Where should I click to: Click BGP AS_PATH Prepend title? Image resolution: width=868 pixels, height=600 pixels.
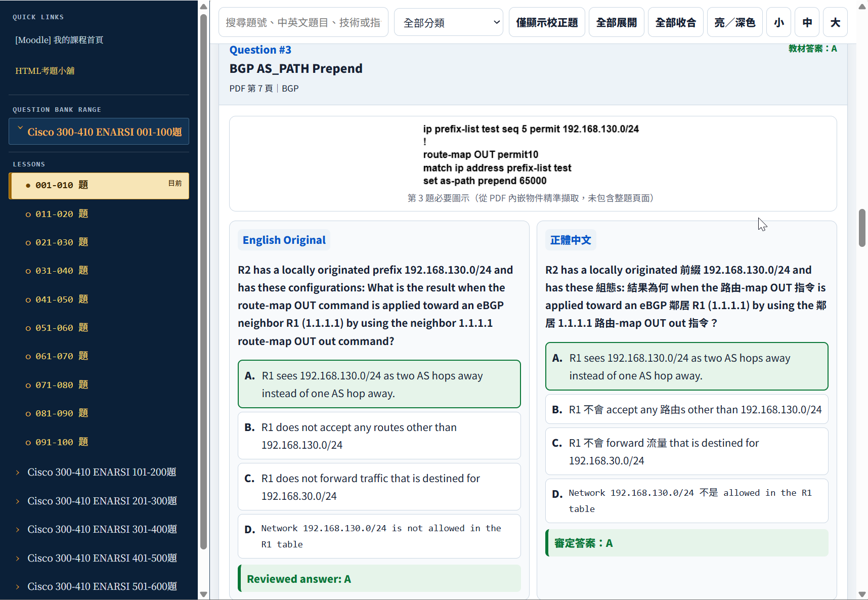(x=296, y=69)
